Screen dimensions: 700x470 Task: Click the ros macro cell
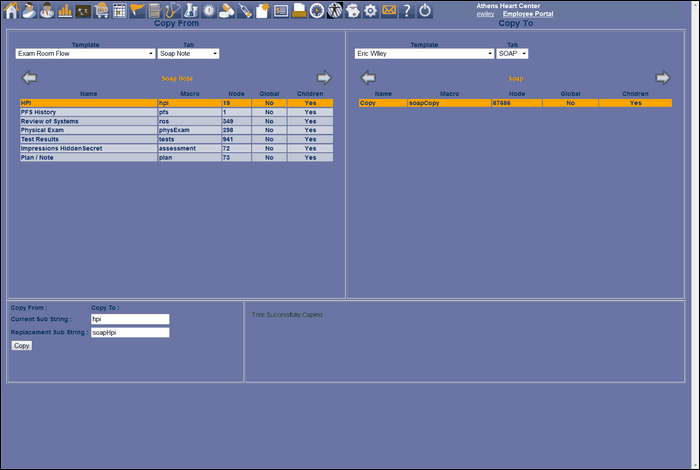tap(189, 121)
